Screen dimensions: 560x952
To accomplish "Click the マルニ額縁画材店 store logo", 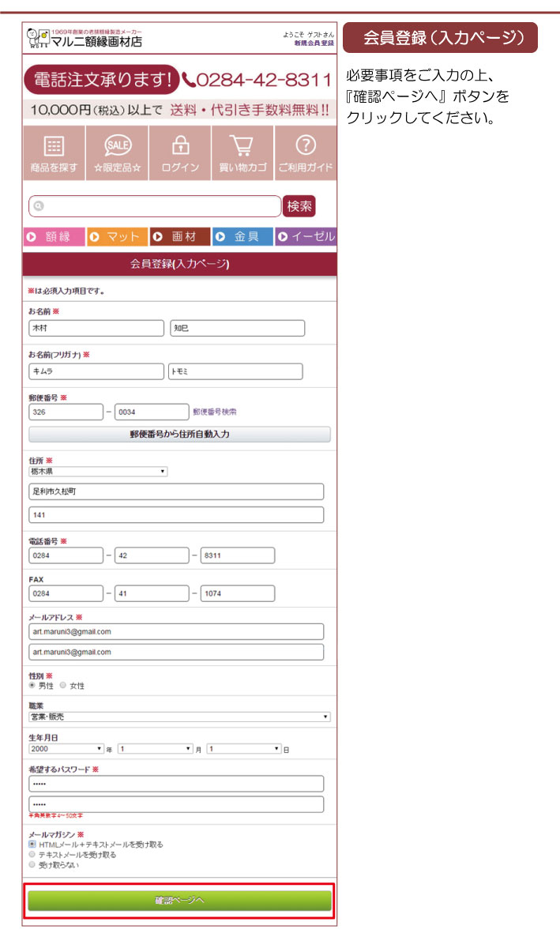I will [85, 38].
